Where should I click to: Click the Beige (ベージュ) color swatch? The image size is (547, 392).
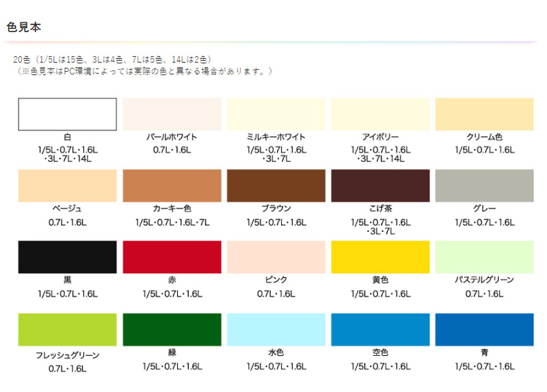pos(67,185)
